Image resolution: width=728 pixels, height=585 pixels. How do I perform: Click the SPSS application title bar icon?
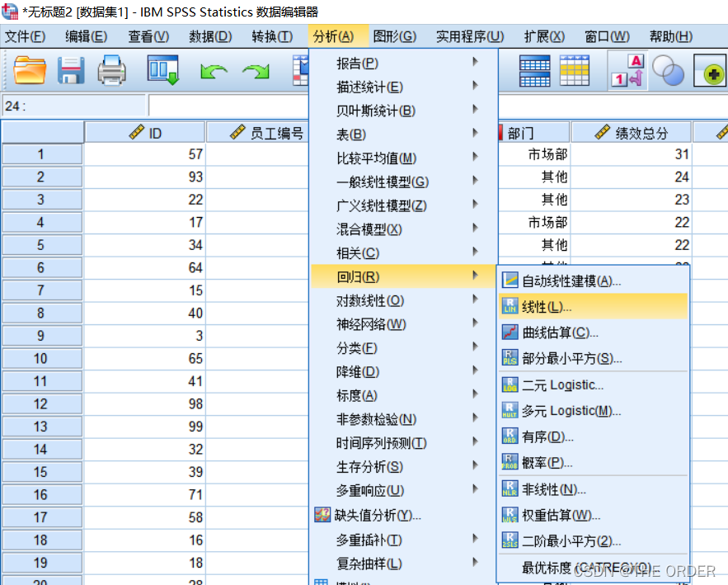click(x=10, y=12)
